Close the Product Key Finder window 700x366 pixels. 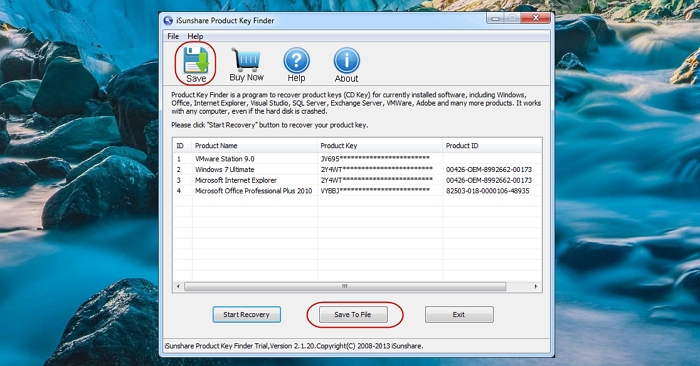[535, 18]
